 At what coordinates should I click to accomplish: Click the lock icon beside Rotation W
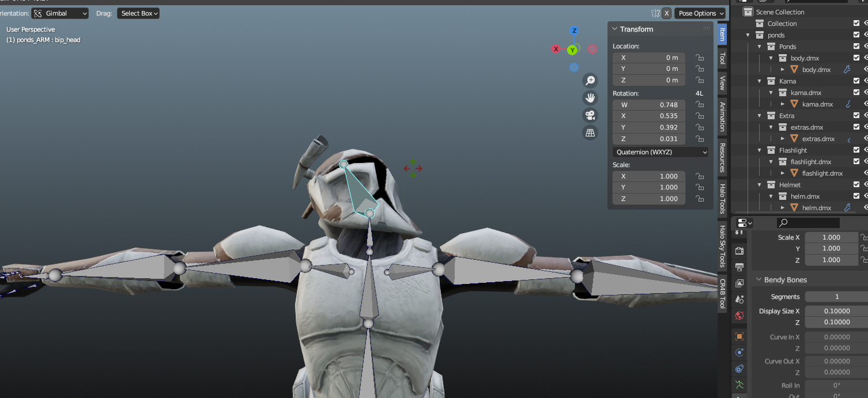[699, 105]
